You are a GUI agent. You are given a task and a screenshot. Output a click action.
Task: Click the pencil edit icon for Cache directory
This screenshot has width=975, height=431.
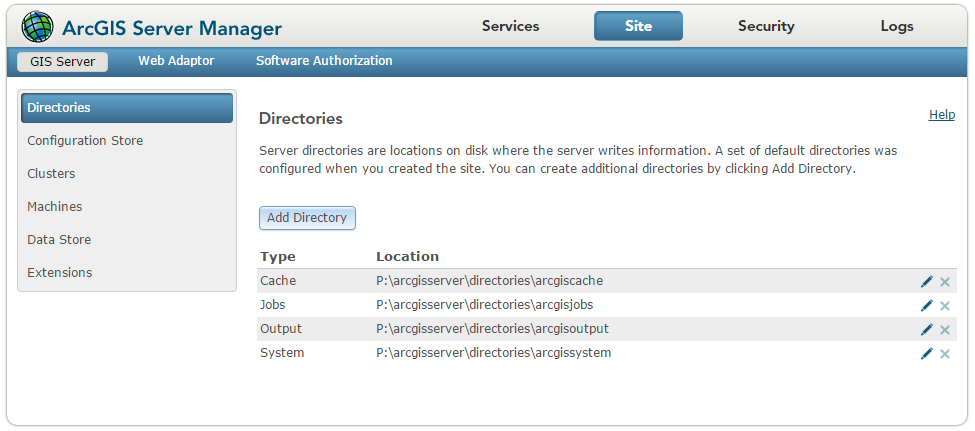(927, 282)
